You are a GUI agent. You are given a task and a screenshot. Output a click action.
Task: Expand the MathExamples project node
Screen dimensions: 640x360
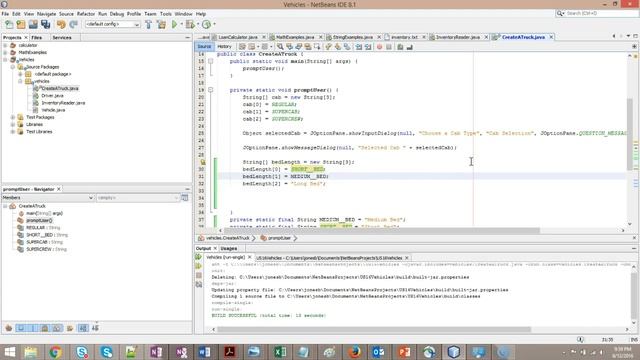point(5,52)
